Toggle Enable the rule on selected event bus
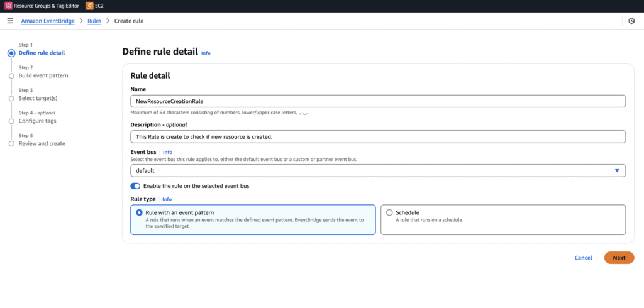The image size is (644, 308). click(135, 186)
